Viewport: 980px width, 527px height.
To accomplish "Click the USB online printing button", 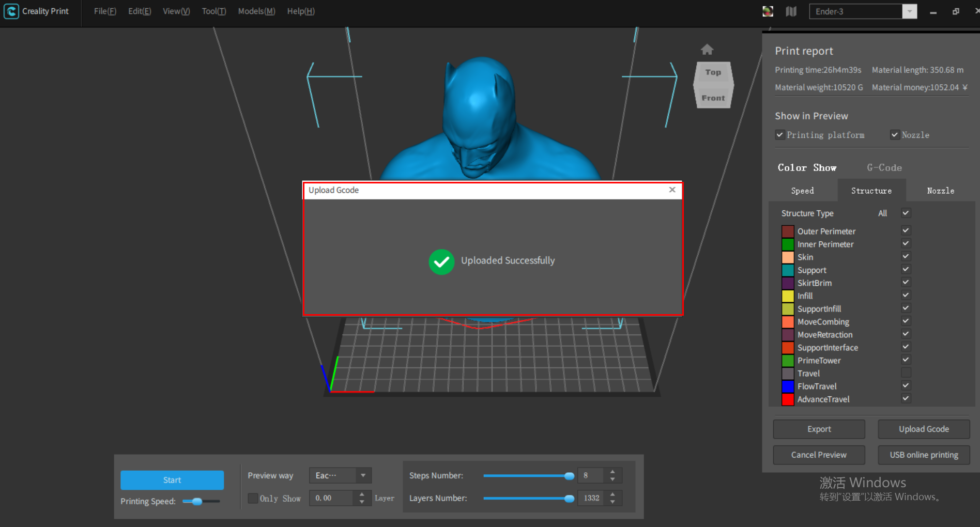I will click(923, 455).
